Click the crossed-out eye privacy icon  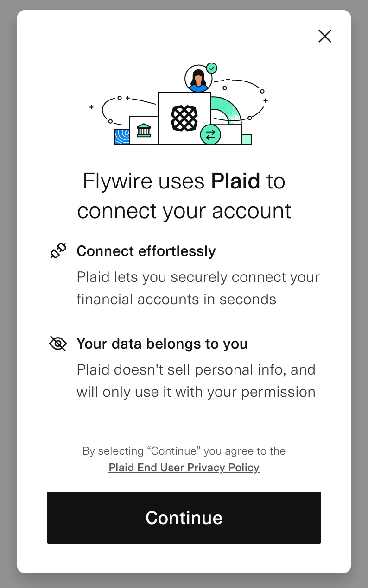pos(58,344)
